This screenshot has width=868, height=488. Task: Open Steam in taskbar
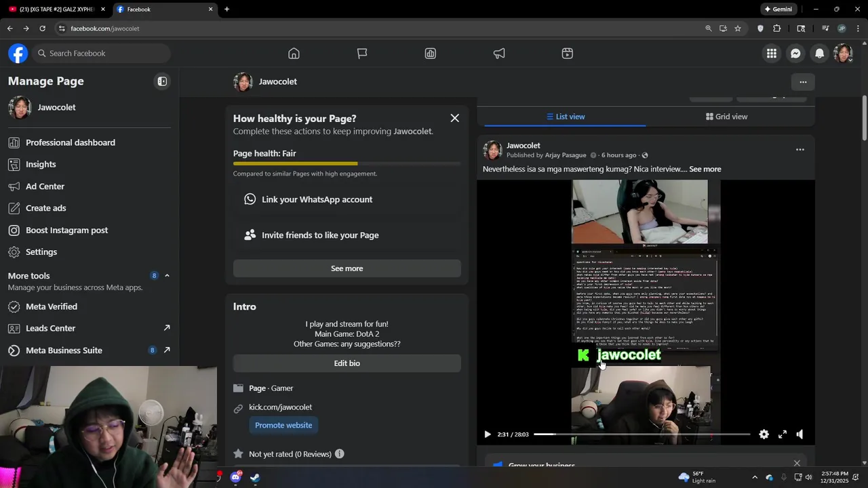(254, 478)
